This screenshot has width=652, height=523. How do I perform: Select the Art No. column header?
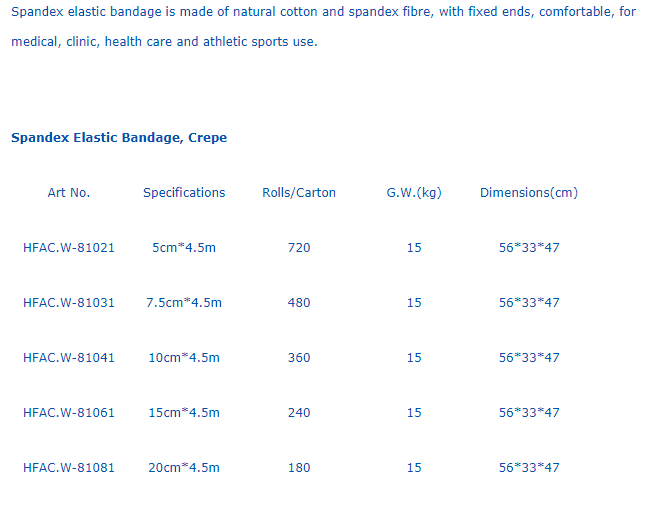[69, 192]
